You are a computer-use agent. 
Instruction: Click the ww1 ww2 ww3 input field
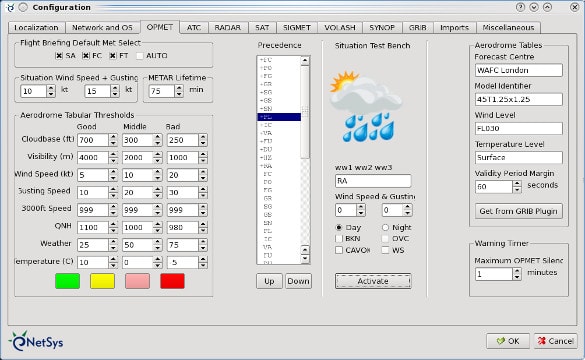click(x=373, y=181)
